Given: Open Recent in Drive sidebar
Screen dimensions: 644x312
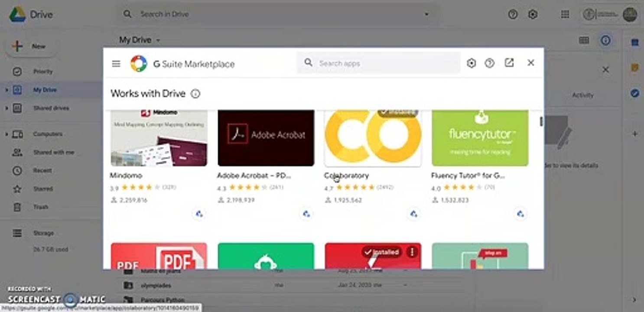Looking at the screenshot, I should pyautogui.click(x=42, y=171).
